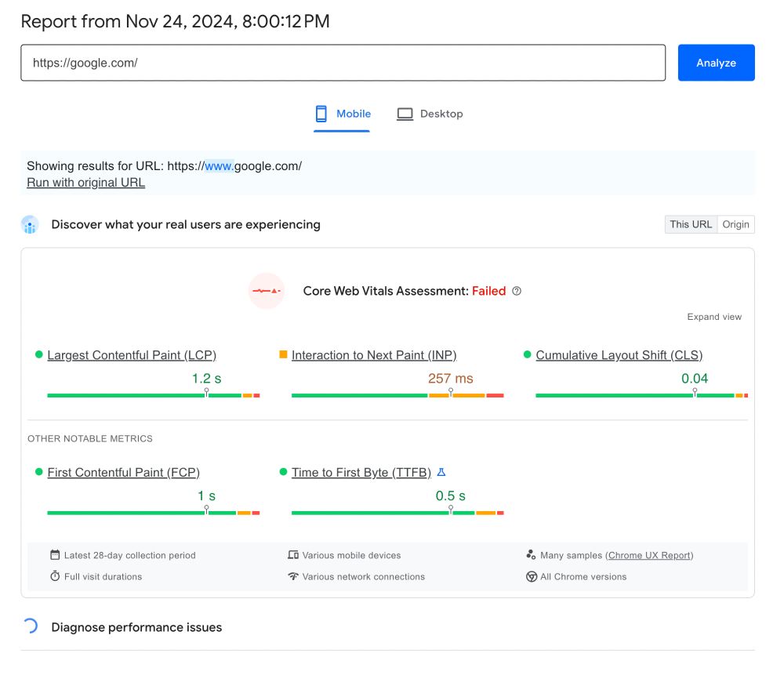Click the TTFB distribution bar marker
The image size is (784, 675).
tap(451, 510)
